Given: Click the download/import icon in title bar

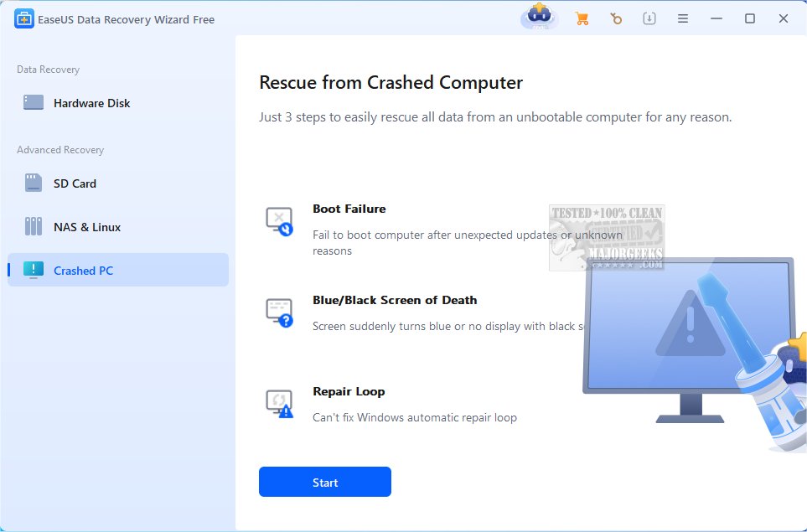Looking at the screenshot, I should click(x=649, y=19).
